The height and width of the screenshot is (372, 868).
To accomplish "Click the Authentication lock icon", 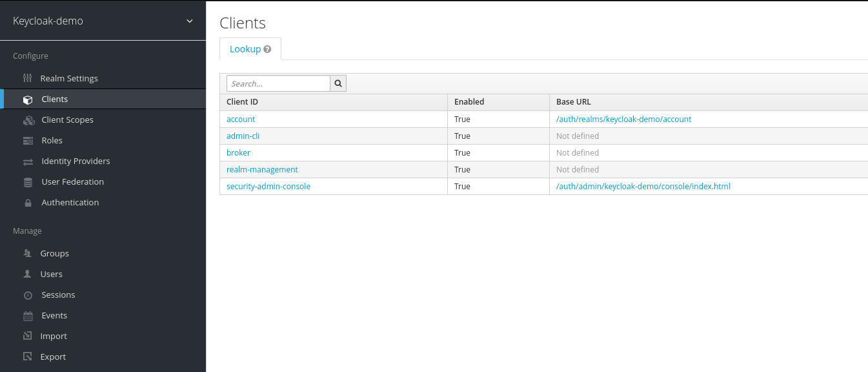I will [x=28, y=203].
